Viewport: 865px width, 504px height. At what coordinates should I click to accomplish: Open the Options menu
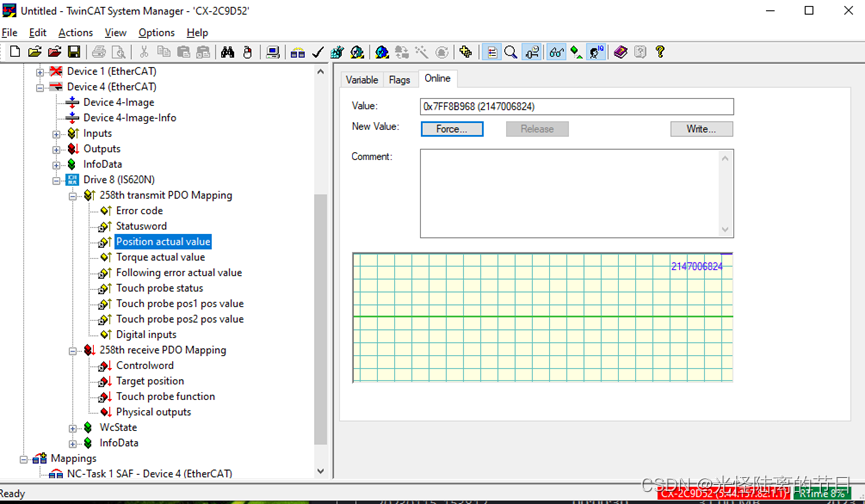click(x=156, y=33)
